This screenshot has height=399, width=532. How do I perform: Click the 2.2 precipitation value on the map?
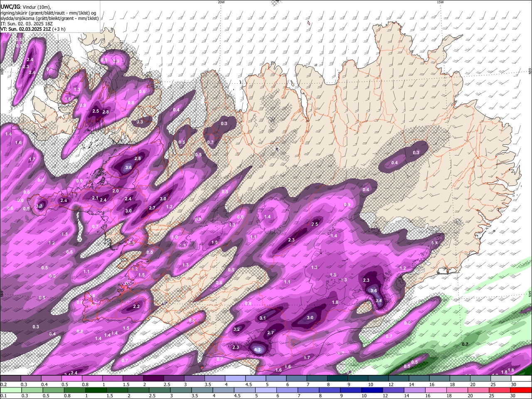136,306
